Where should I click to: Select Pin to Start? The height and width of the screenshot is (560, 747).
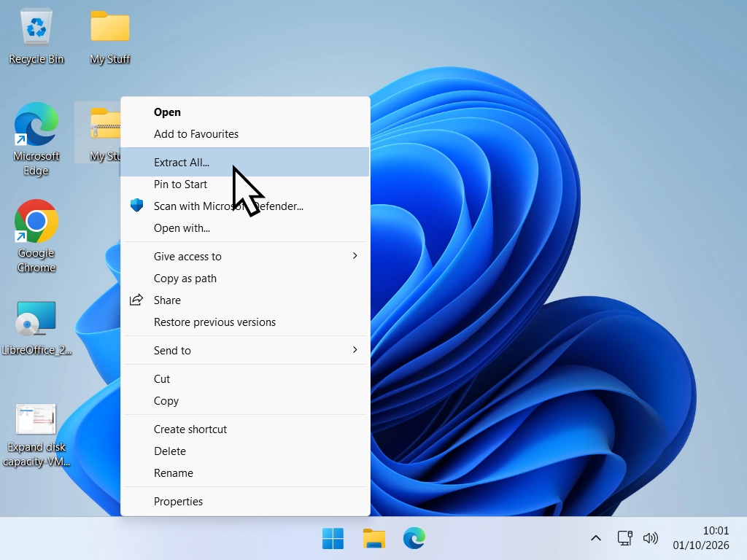245,184
